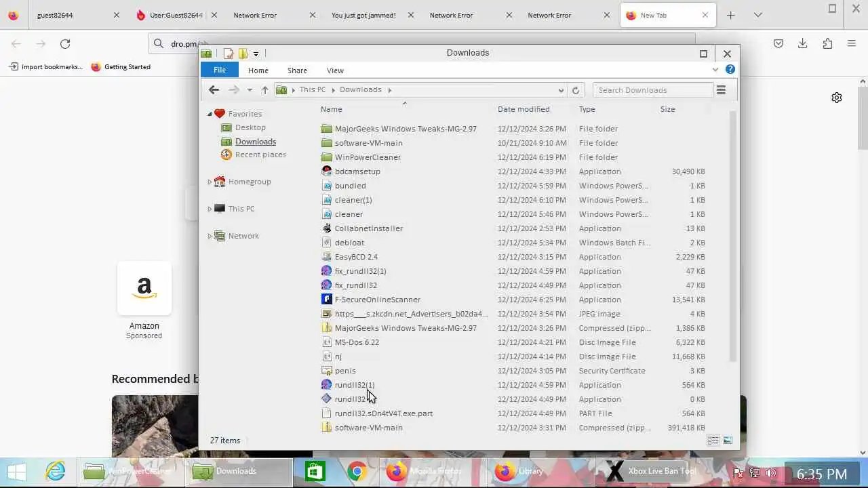Viewport: 868px width, 488px height.
Task: Open new tab page settings gear
Action: point(837,98)
